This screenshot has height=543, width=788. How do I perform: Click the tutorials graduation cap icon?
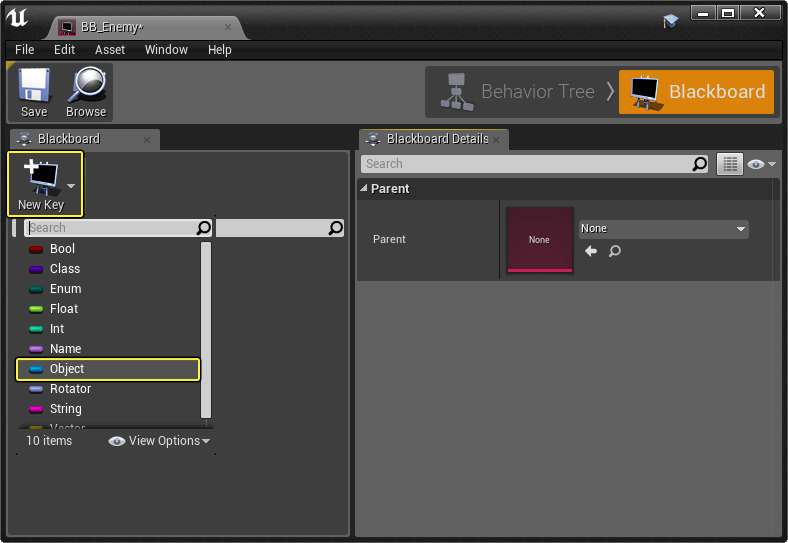670,21
